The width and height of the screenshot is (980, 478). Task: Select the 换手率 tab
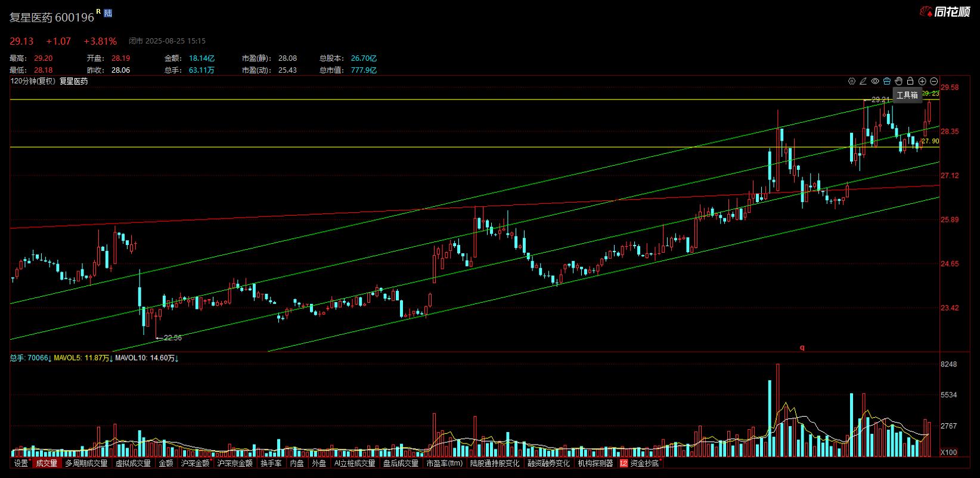tap(271, 463)
